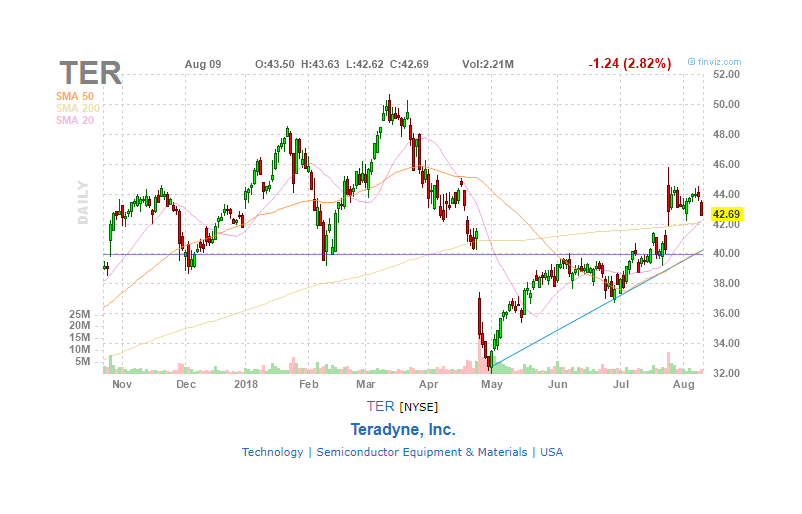Click the 25M volume axis label
The image size is (802, 514).
80,315
